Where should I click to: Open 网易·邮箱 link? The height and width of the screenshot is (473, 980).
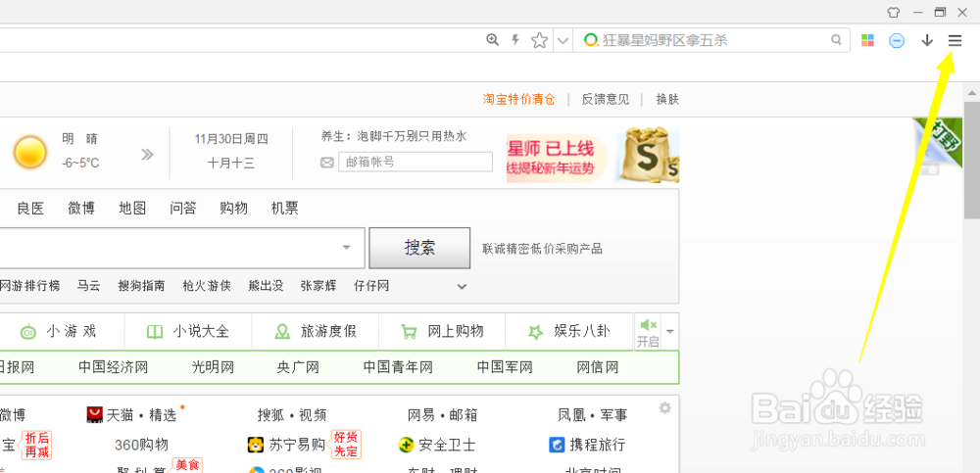pyautogui.click(x=443, y=415)
